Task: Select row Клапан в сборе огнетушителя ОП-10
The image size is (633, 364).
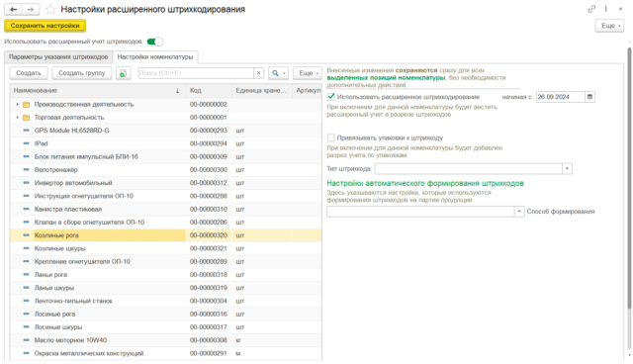Action: tap(165, 223)
